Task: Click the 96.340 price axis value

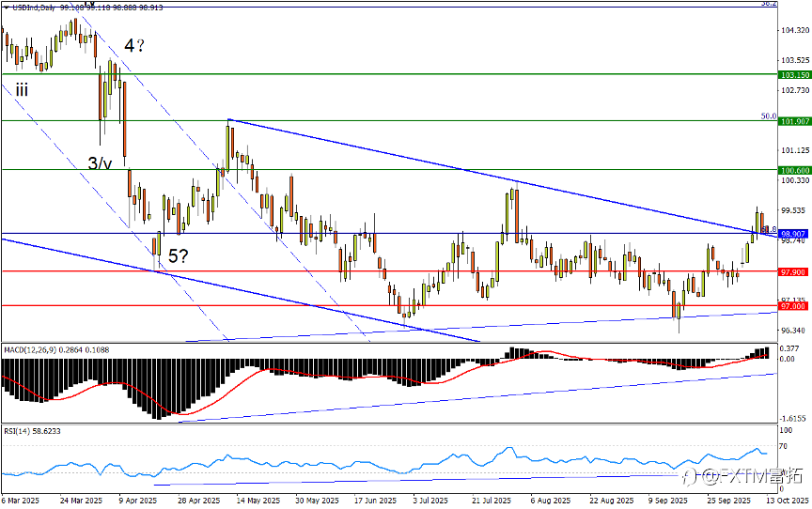Action: 793,331
